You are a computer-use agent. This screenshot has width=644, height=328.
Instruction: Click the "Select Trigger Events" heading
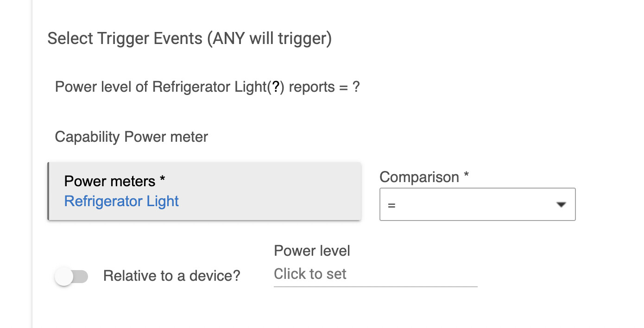click(x=125, y=38)
